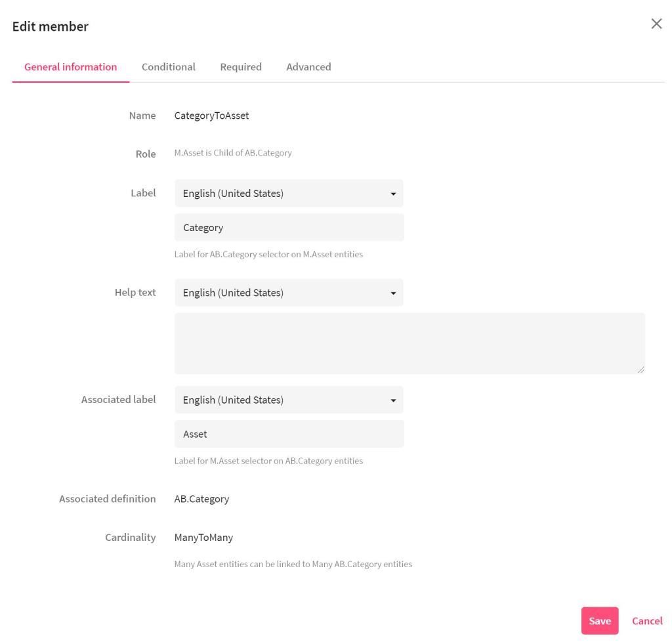Switch to the General information tab

point(70,67)
